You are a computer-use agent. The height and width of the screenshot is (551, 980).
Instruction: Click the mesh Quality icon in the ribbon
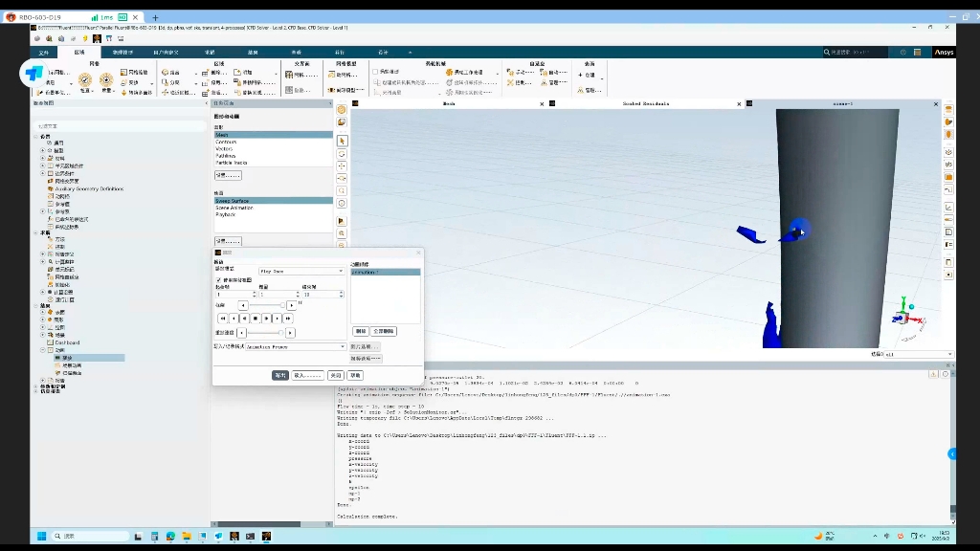click(106, 79)
